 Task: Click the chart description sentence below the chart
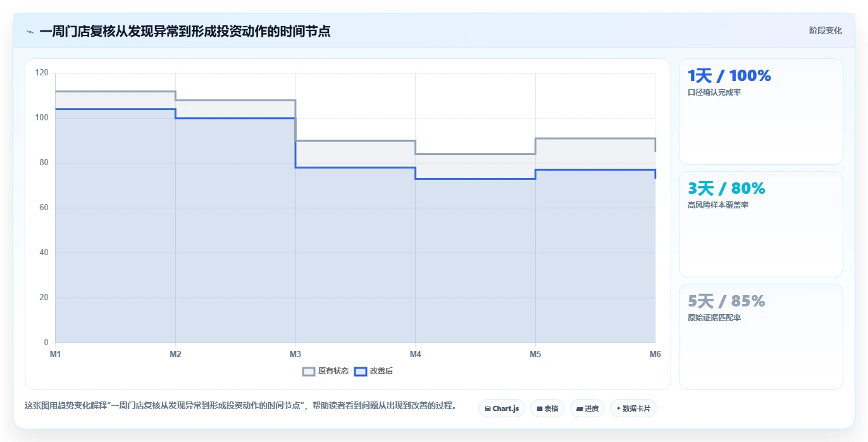pos(240,406)
